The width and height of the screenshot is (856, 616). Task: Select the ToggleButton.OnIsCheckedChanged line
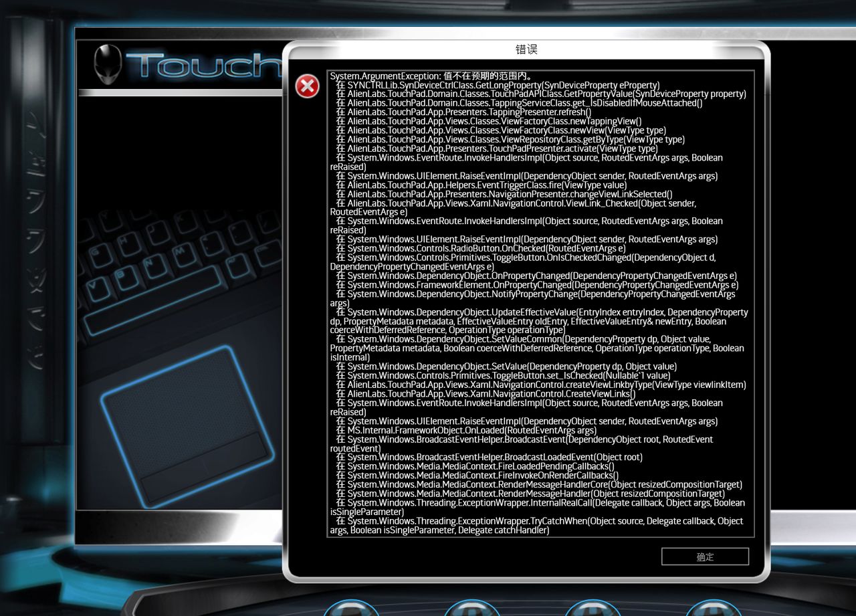[x=523, y=262]
